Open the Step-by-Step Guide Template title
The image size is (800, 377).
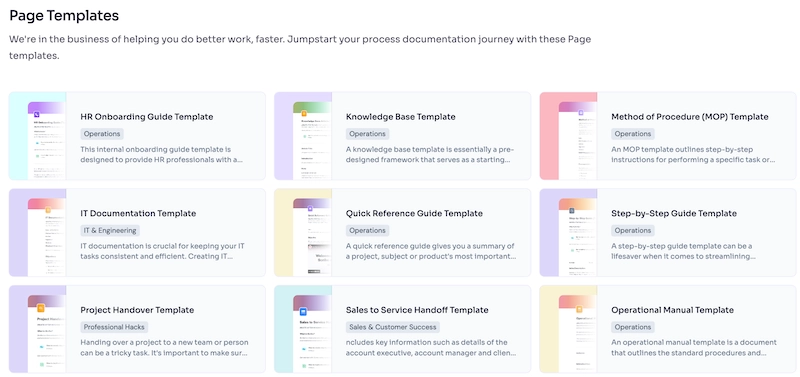pos(674,213)
